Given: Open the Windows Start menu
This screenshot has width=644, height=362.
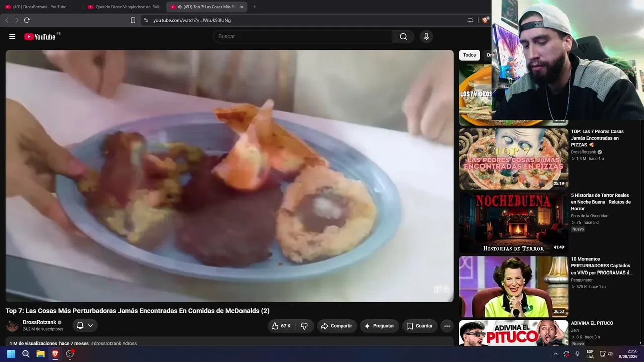Looking at the screenshot, I should [x=11, y=354].
